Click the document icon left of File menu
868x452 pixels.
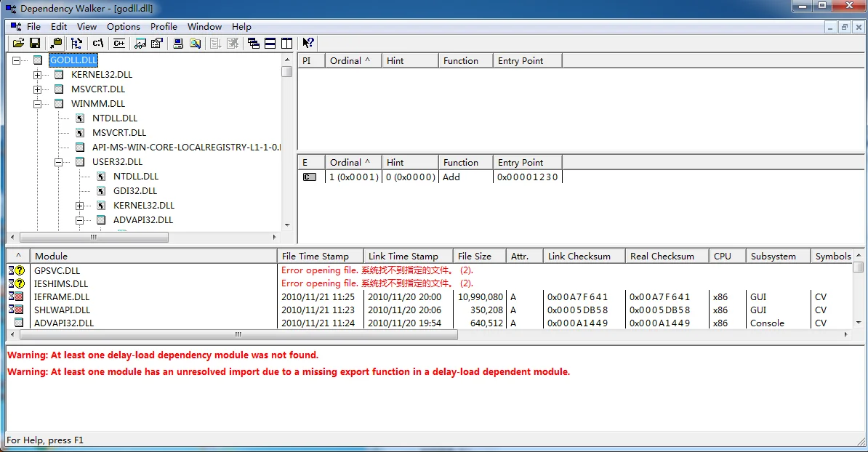coord(16,27)
